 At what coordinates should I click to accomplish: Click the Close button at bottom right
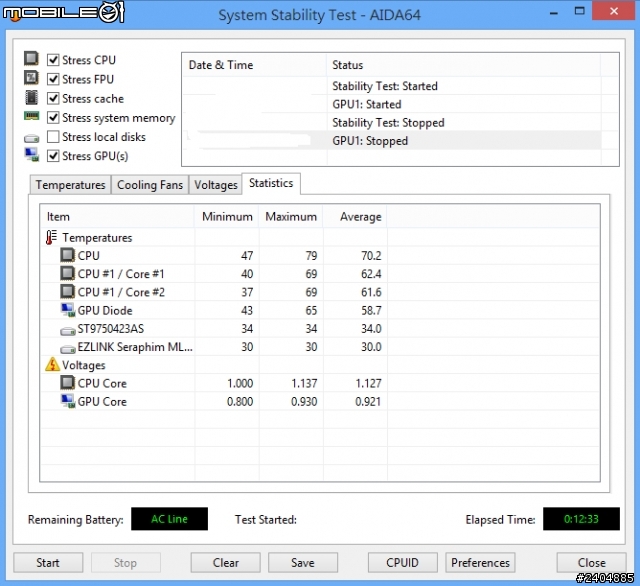pos(591,563)
